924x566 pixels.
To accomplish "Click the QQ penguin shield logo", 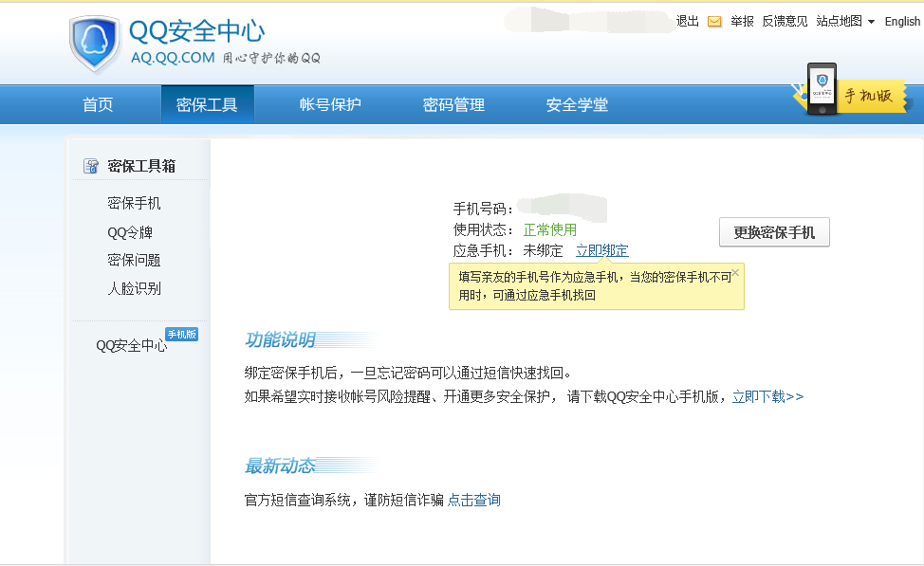I will [x=94, y=45].
